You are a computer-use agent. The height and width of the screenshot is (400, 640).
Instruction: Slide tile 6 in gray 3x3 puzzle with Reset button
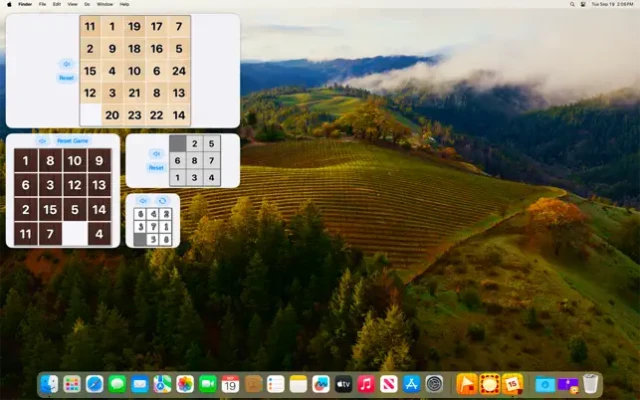point(178,161)
